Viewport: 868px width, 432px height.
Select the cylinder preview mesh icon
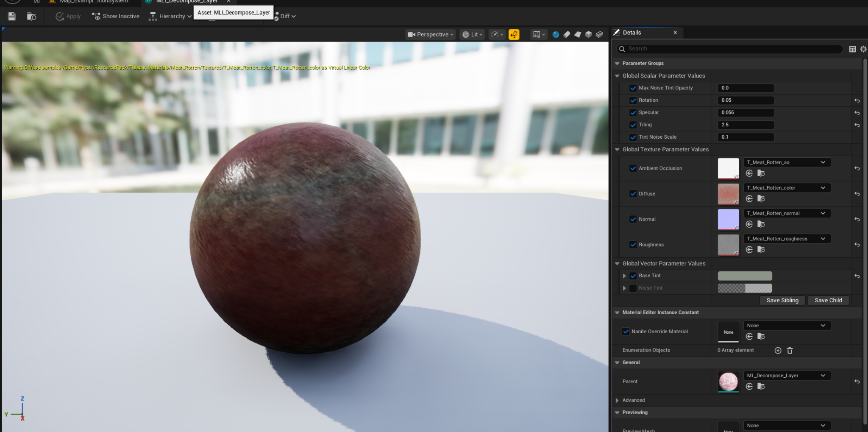(x=567, y=34)
